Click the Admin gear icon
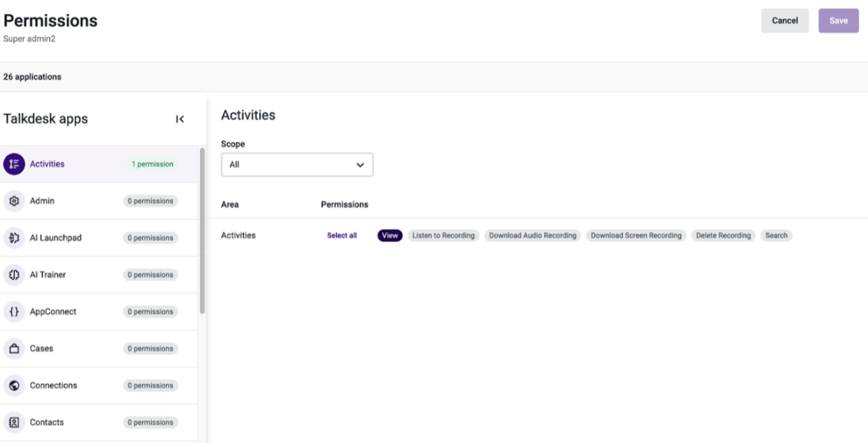The image size is (868, 443). click(x=14, y=201)
